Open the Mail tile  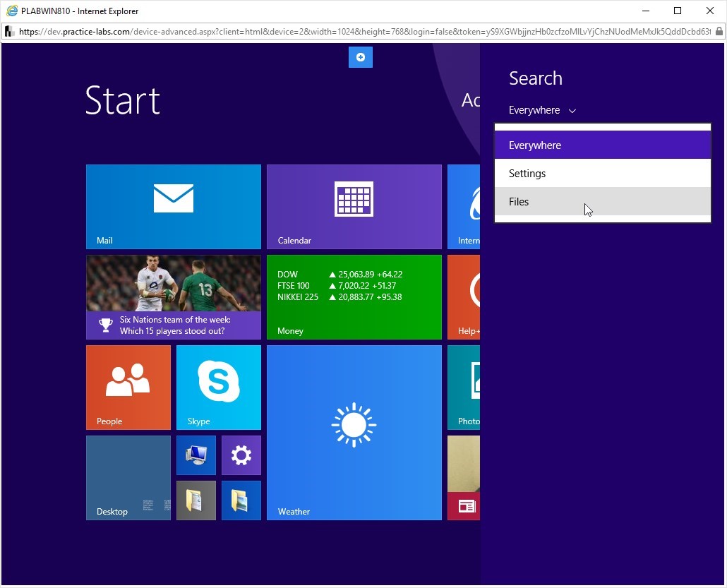[174, 206]
